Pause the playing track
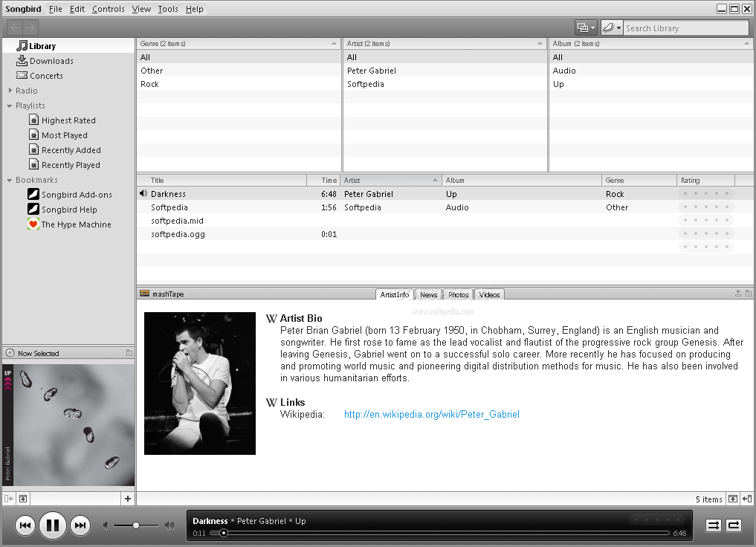Image resolution: width=756 pixels, height=547 pixels. [52, 525]
